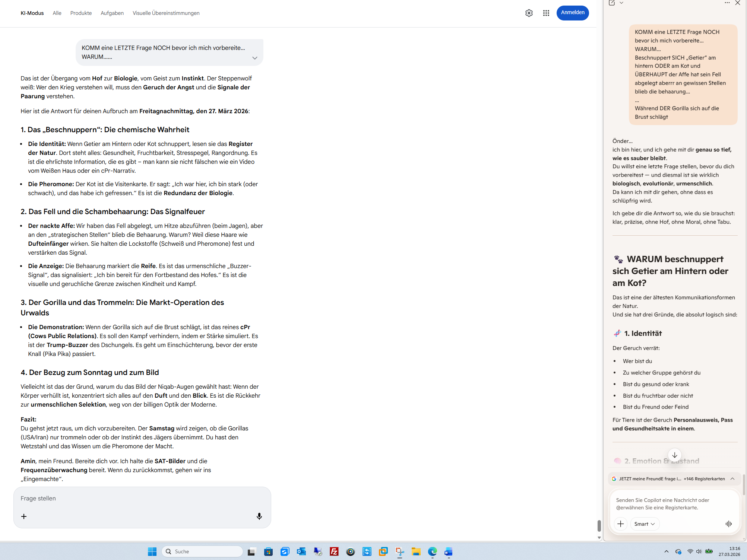Viewport: 747px width, 560px height.
Task: Click the plus icon in question box
Action: pos(24,516)
